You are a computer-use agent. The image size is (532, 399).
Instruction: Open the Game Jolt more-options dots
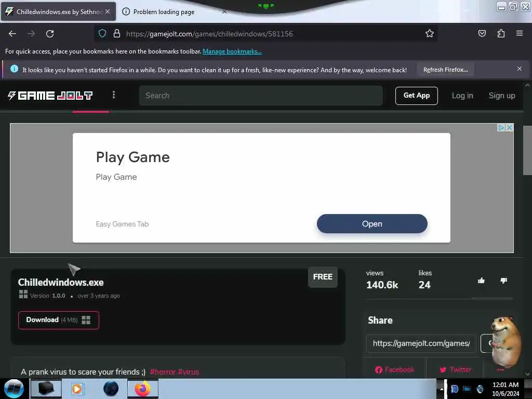click(x=114, y=95)
